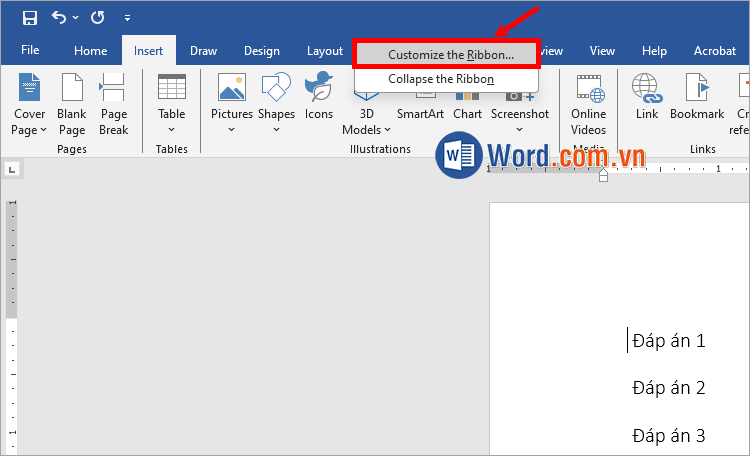Switch to the Acrobat tab
750x456 pixels.
click(715, 51)
